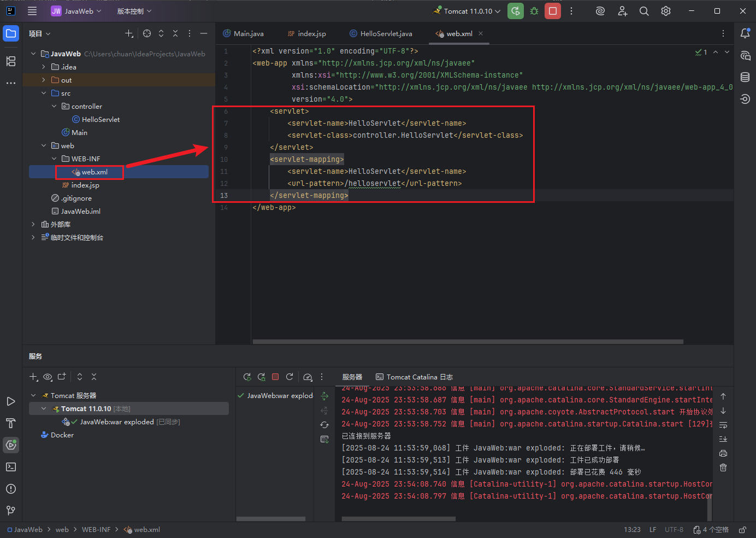
Task: Toggle read-only lock in status bar
Action: [742, 530]
